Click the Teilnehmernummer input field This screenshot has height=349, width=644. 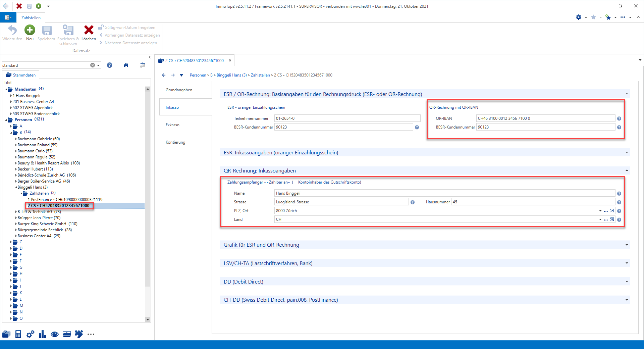coord(347,118)
